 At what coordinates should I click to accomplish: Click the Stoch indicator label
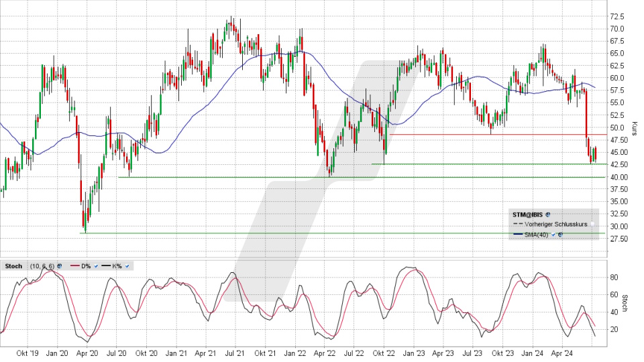(x=13, y=266)
